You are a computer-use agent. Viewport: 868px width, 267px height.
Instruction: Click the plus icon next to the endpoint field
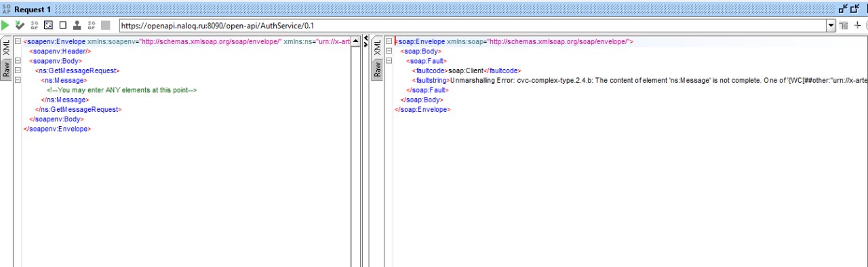pos(857,25)
